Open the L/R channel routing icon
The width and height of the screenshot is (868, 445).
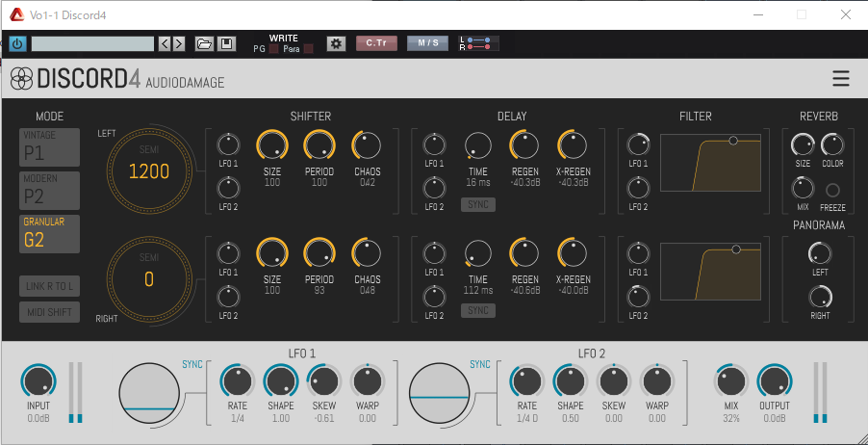tap(479, 43)
